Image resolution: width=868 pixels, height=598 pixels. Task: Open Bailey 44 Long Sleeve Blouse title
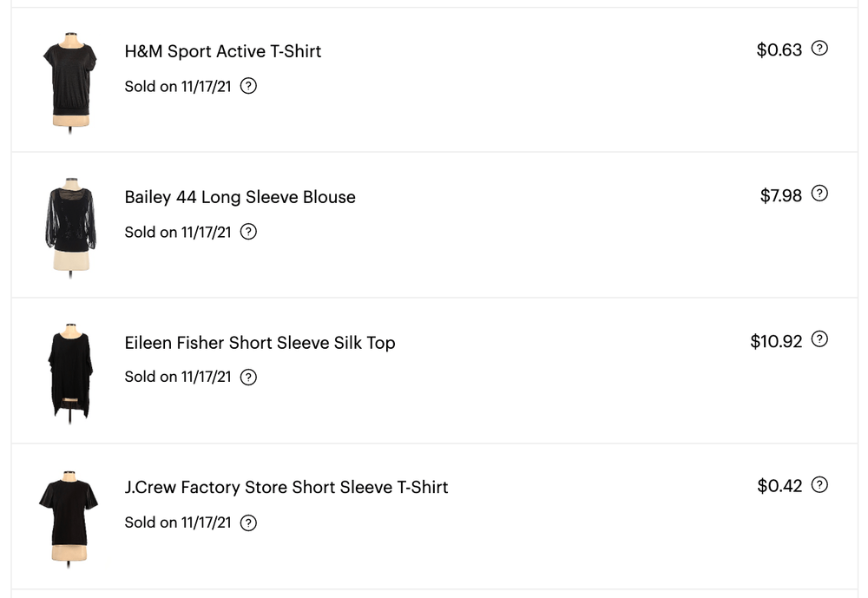[240, 197]
